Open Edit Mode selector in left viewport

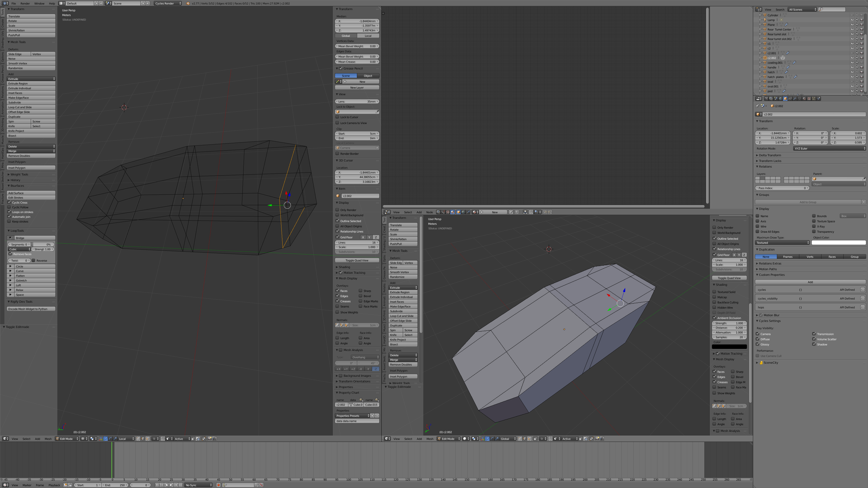[x=67, y=439]
